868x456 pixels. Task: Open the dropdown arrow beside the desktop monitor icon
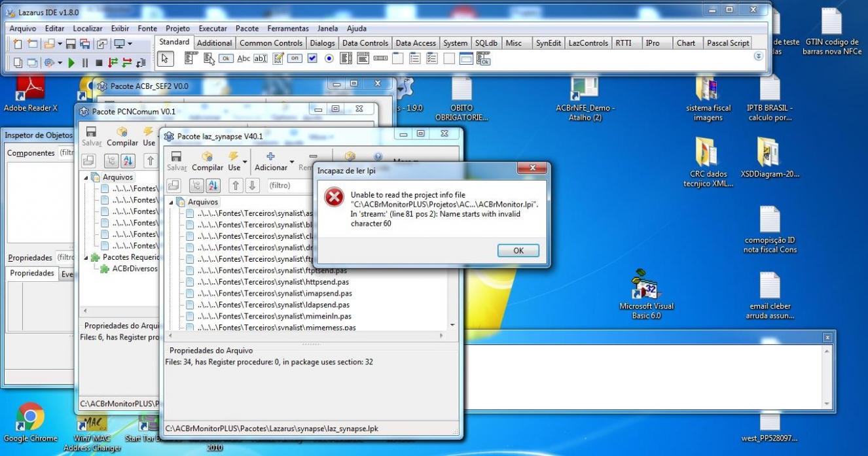[x=130, y=44]
